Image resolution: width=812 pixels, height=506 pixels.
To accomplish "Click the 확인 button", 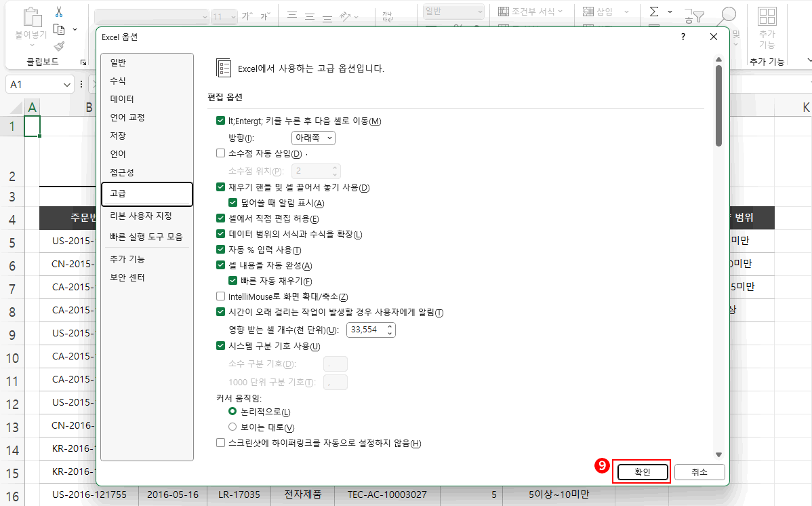I will click(642, 472).
